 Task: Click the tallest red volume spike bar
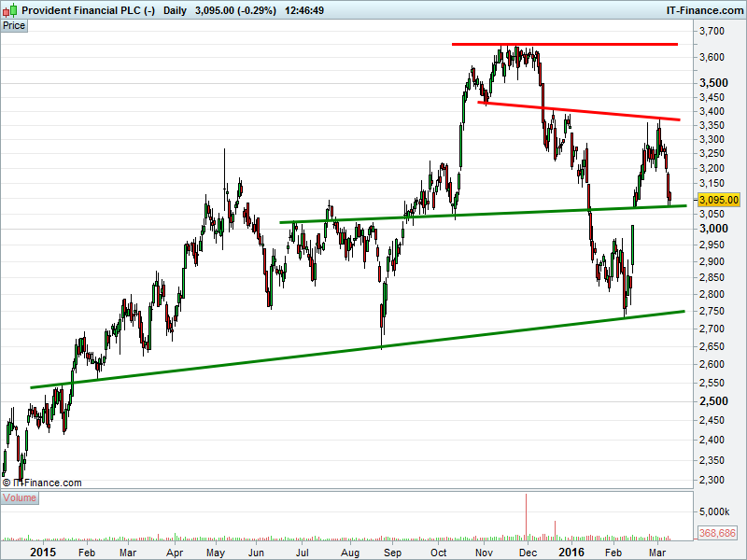527,517
